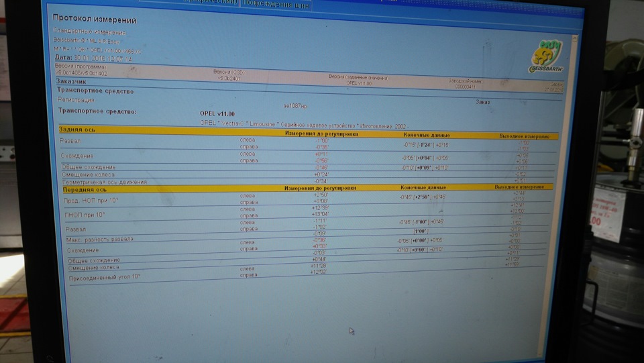Screen dimensions: 644x363
Task: Select the caster right value '+3°08''
Action: click(x=321, y=201)
